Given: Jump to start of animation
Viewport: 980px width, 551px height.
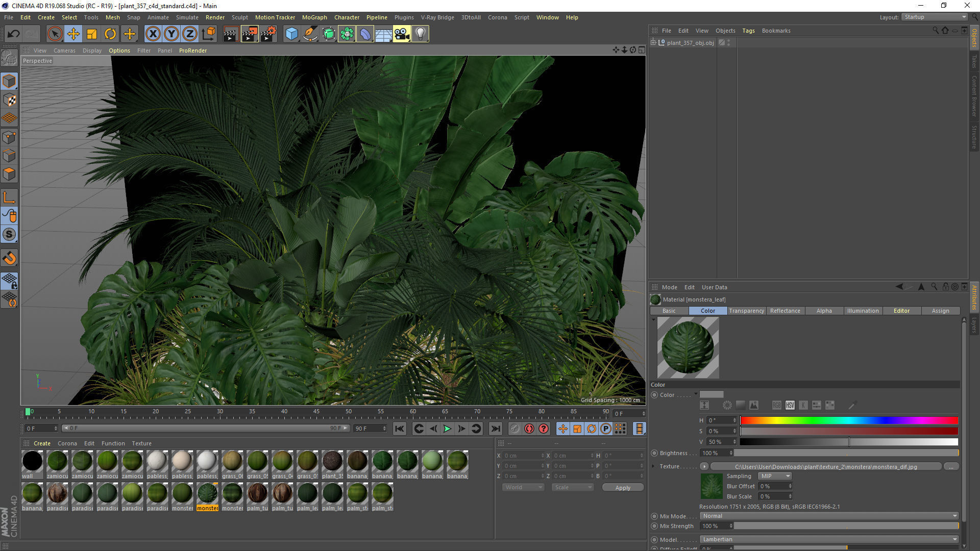Looking at the screenshot, I should [399, 429].
